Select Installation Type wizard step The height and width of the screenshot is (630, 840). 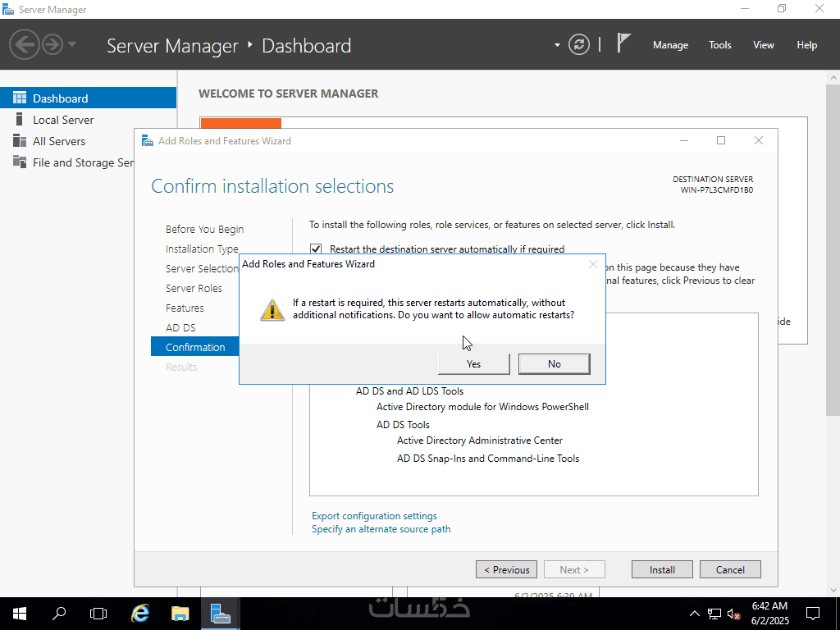pos(202,249)
